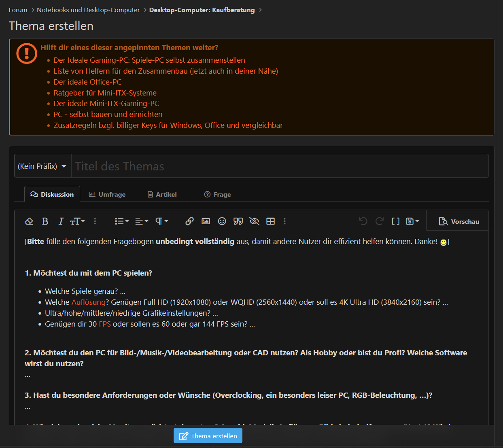
Task: Open the save draft dropdown
Action: coord(412,221)
